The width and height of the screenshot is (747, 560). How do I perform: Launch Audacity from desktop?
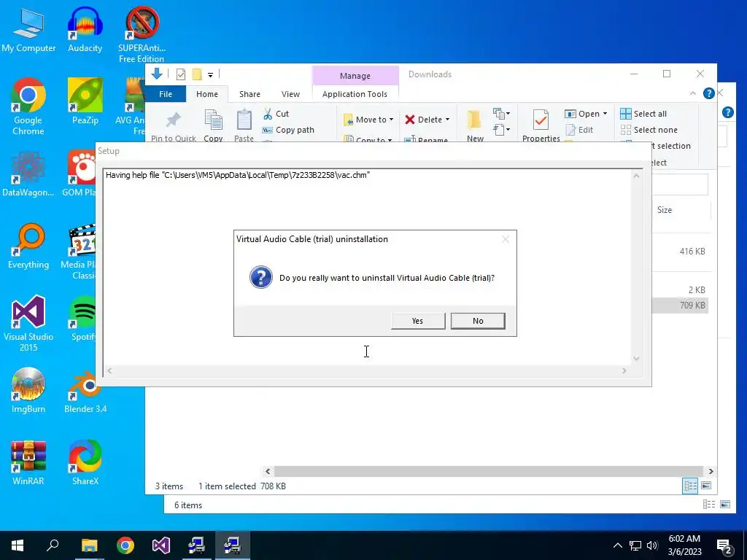pos(85,29)
